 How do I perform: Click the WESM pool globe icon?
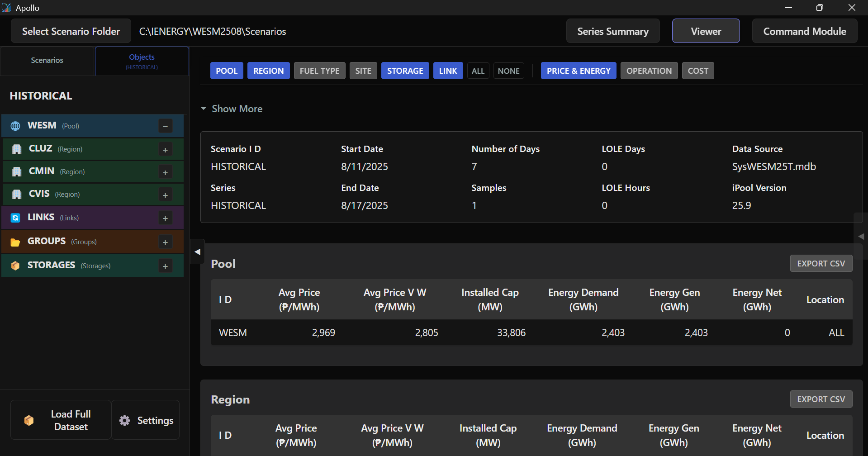[15, 126]
